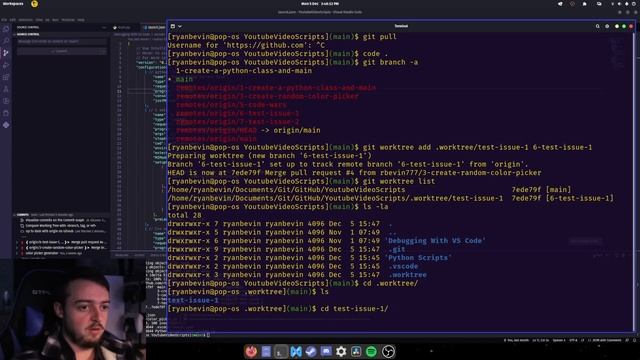Click the Spaces: 4 indentation status entry

(559, 340)
